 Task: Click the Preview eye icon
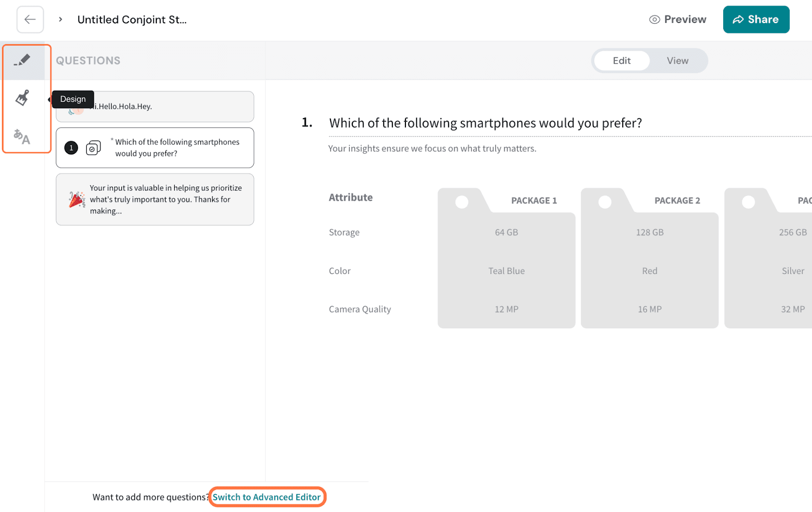[x=655, y=20]
